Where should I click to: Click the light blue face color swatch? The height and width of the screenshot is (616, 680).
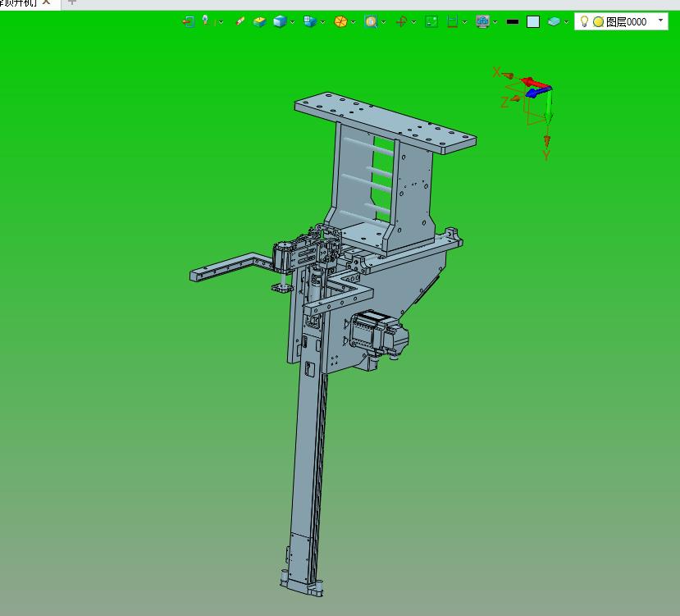[533, 21]
